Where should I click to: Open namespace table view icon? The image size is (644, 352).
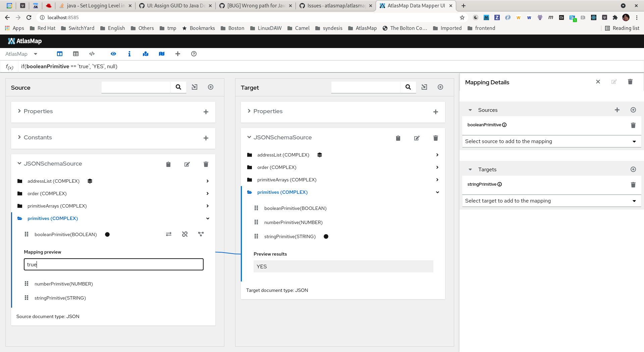(x=92, y=54)
